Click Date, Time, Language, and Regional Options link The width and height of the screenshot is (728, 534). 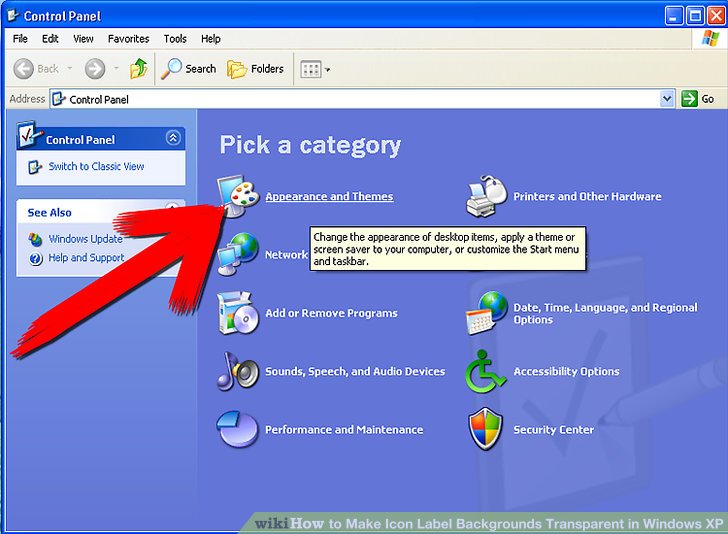click(605, 313)
